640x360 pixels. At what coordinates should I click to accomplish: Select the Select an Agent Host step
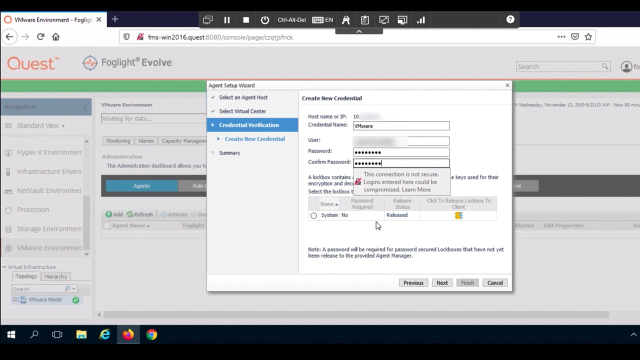[x=243, y=97]
